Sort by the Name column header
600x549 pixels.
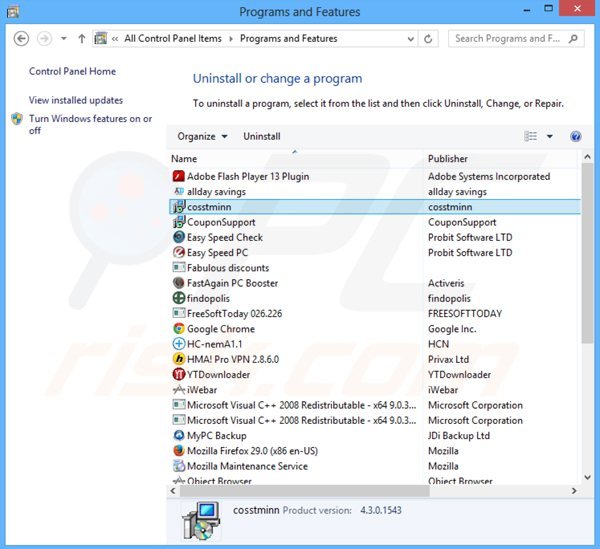point(185,159)
